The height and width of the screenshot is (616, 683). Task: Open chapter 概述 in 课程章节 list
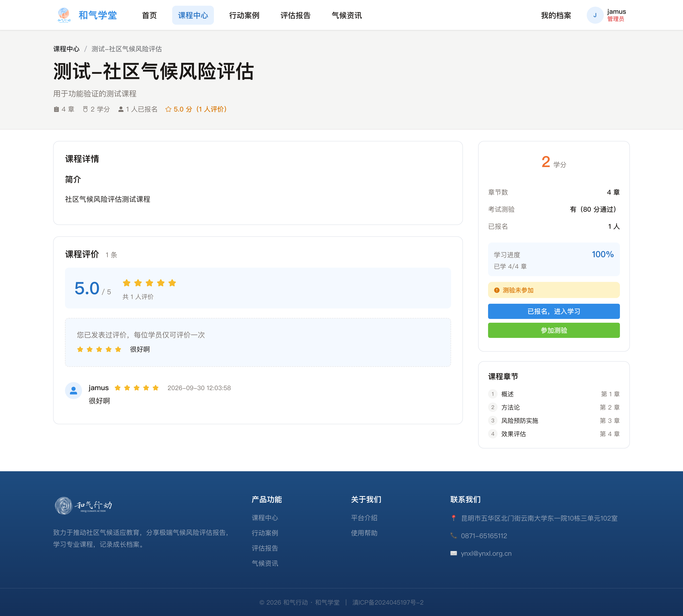coord(554,394)
